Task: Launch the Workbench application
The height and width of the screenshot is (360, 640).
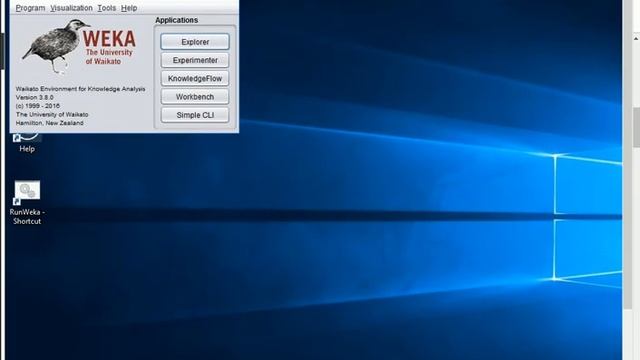Action: pyautogui.click(x=195, y=97)
